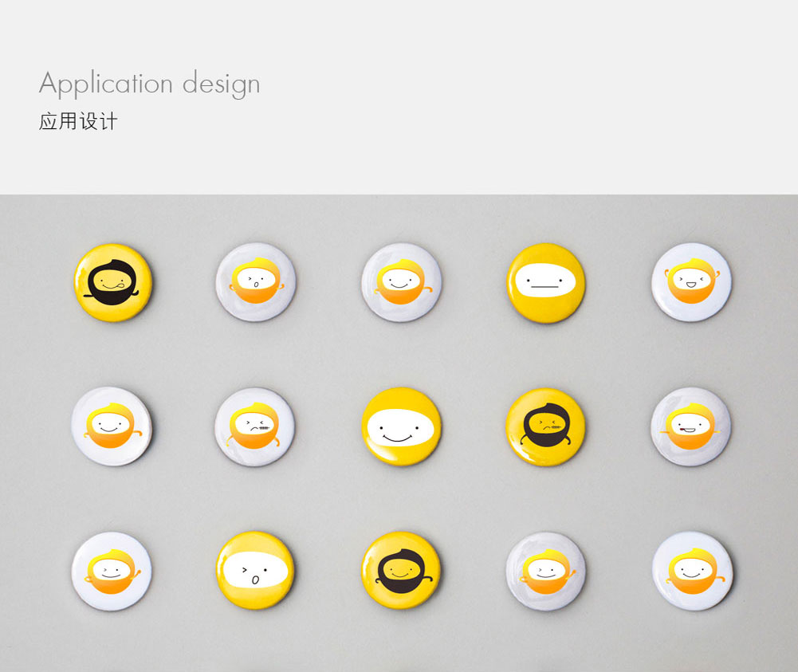The width and height of the screenshot is (798, 672).
Task: Click the black-hooded smiling character on yellow badge
Action: [x=401, y=570]
